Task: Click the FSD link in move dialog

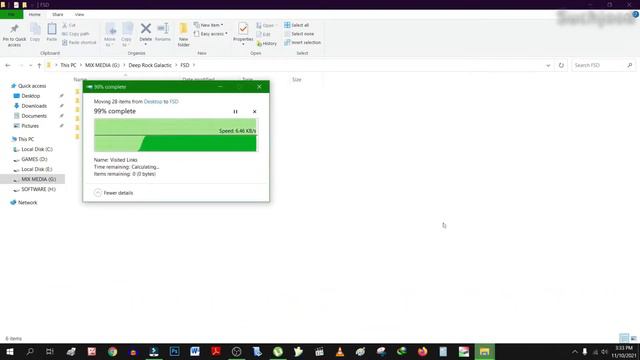Action: (174, 102)
